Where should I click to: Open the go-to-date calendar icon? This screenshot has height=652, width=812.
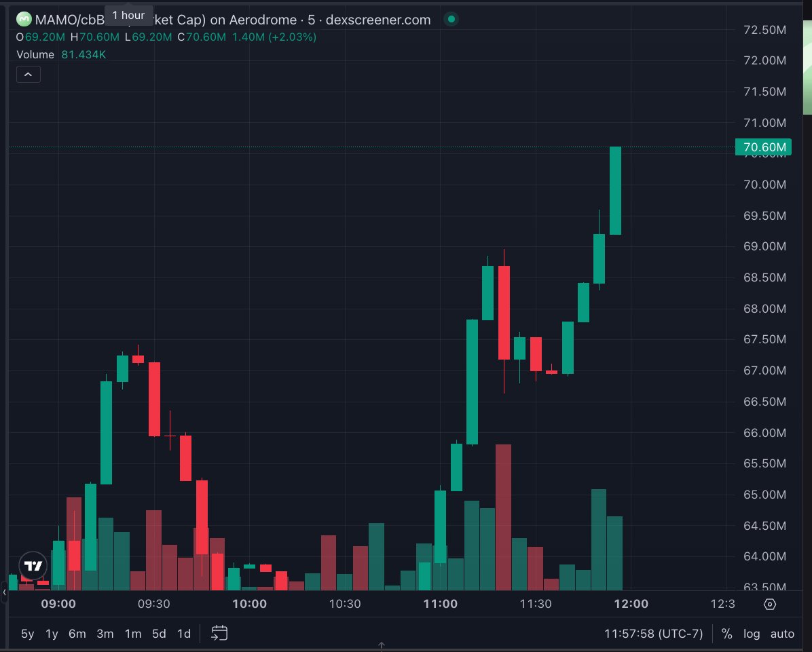(219, 634)
